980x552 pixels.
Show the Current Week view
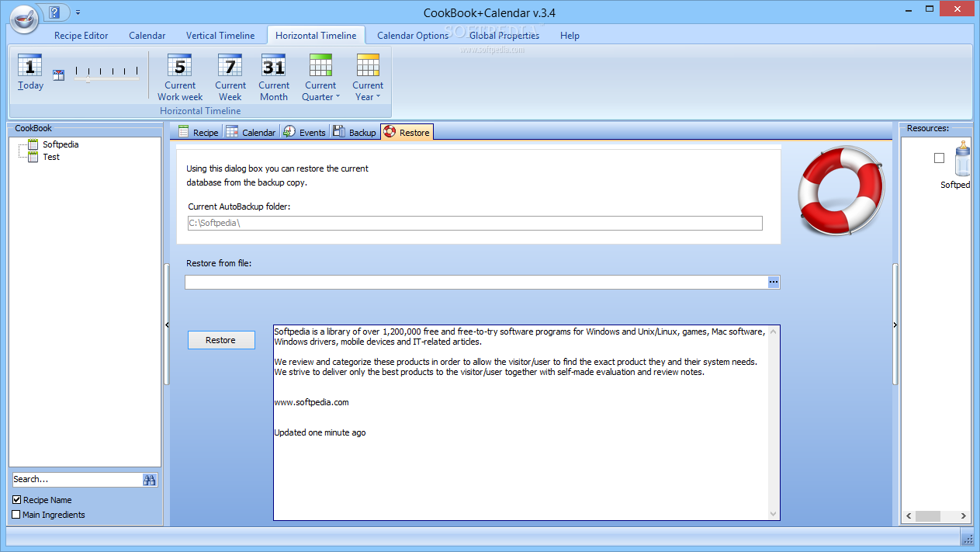point(230,78)
